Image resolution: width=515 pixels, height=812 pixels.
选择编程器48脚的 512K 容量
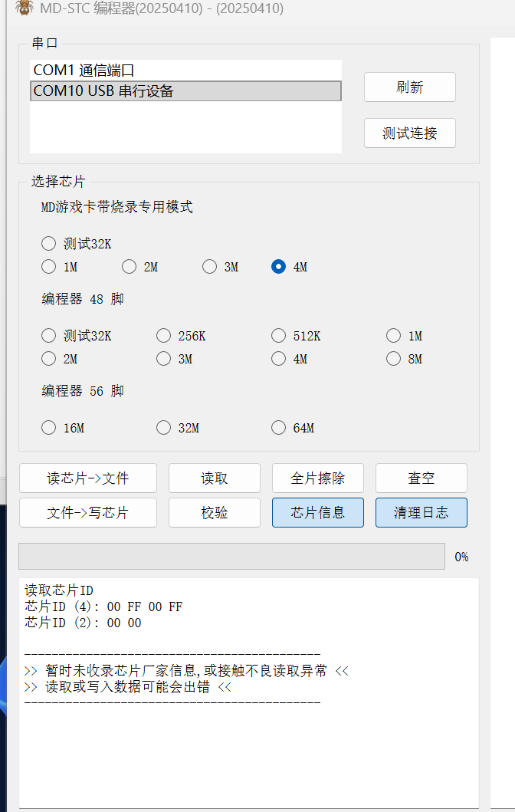[x=278, y=335]
